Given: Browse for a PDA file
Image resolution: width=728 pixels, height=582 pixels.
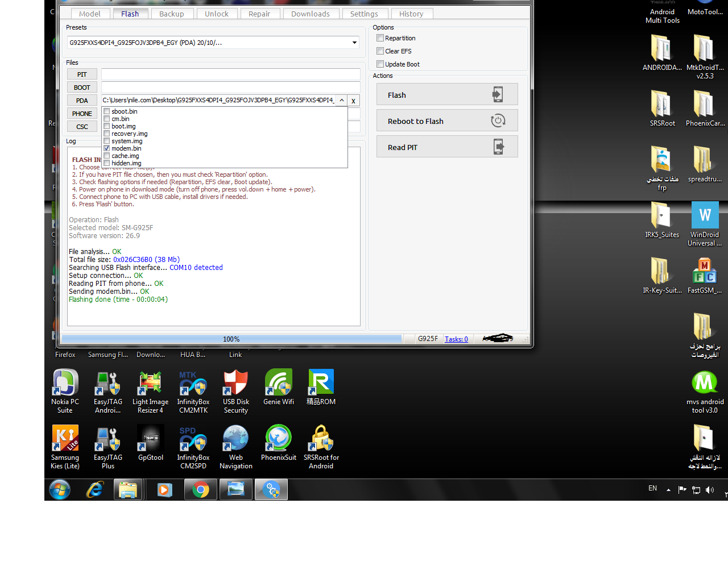Looking at the screenshot, I should tap(82, 101).
